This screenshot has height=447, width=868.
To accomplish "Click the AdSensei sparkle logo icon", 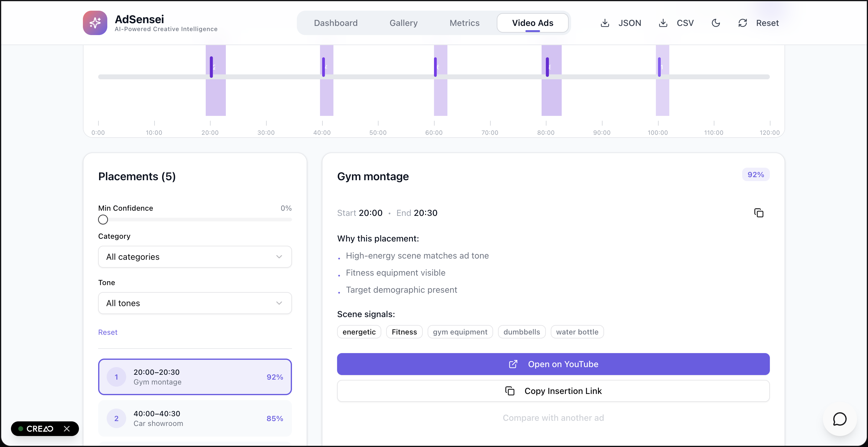I will point(95,23).
